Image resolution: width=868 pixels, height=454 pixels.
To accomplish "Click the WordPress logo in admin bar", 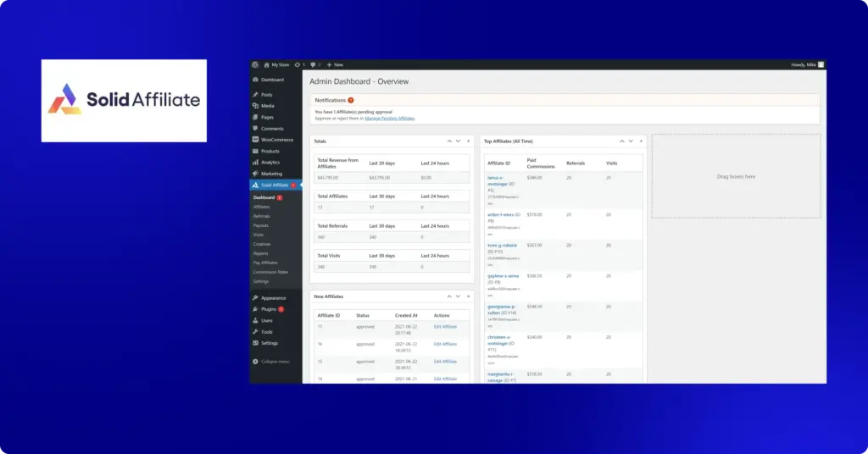I will tap(255, 64).
